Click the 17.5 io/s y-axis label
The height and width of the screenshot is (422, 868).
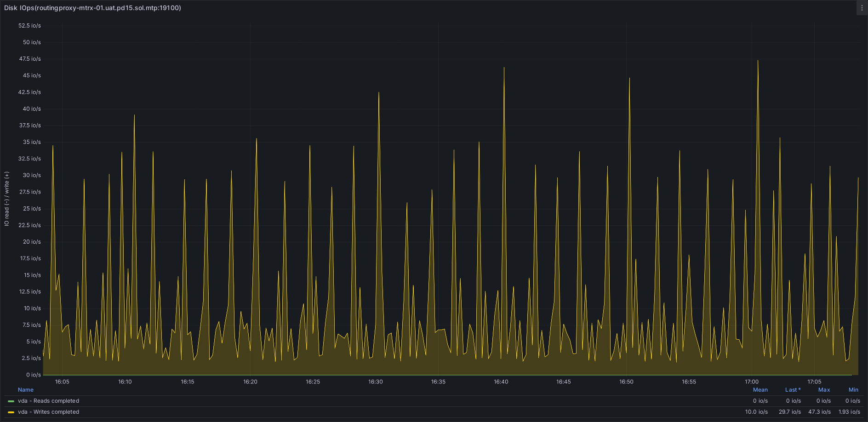30,258
